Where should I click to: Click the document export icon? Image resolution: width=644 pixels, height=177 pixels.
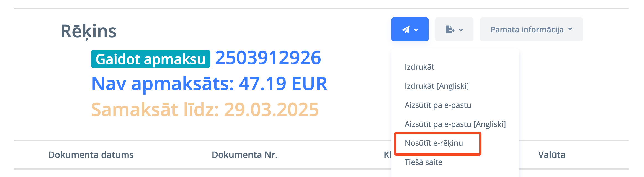[x=450, y=30]
